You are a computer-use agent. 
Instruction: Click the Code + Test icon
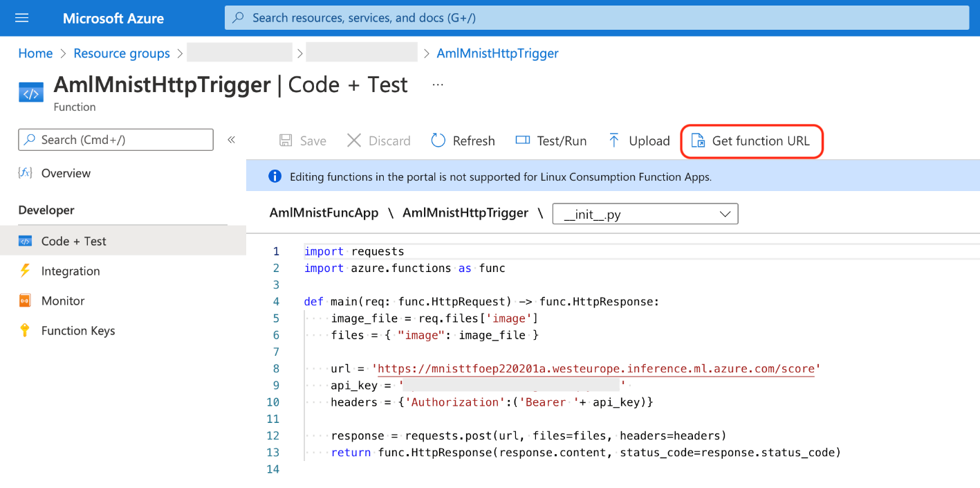coord(25,242)
